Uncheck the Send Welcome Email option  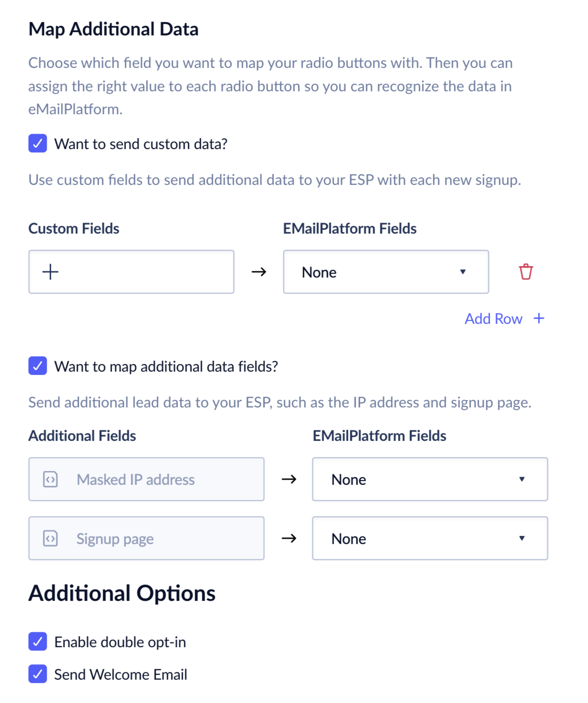(38, 674)
